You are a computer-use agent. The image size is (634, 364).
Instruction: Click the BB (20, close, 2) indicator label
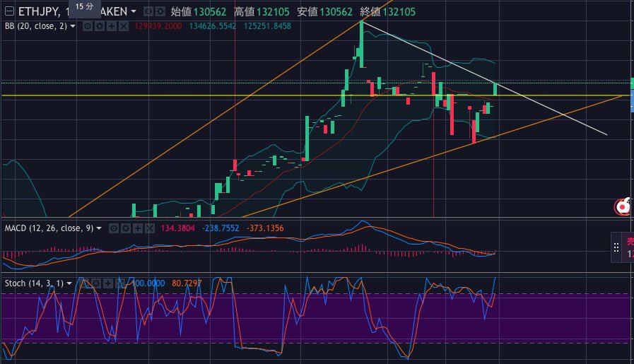pos(35,26)
